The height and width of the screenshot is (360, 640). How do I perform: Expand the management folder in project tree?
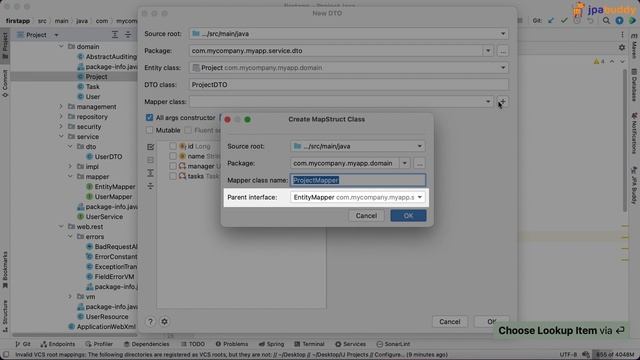[x=61, y=107]
